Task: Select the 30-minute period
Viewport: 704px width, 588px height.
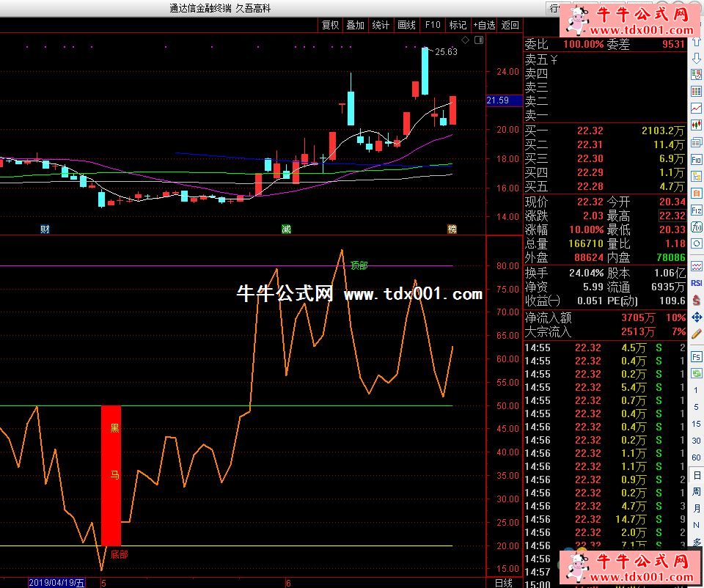Action: [696, 441]
